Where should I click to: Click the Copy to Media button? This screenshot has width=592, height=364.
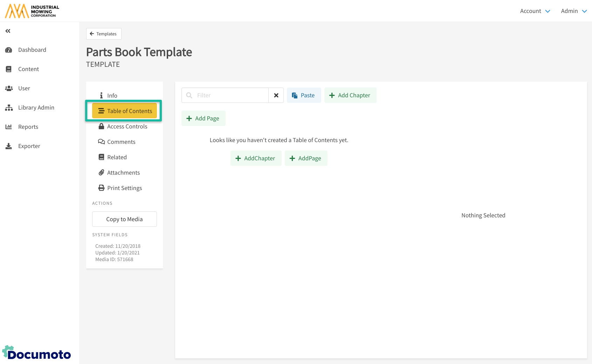click(x=124, y=219)
